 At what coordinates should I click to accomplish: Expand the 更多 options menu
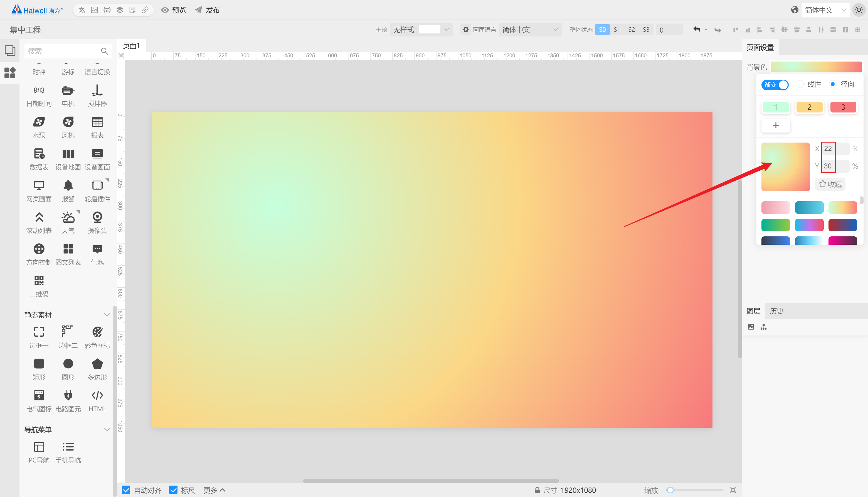(x=214, y=490)
